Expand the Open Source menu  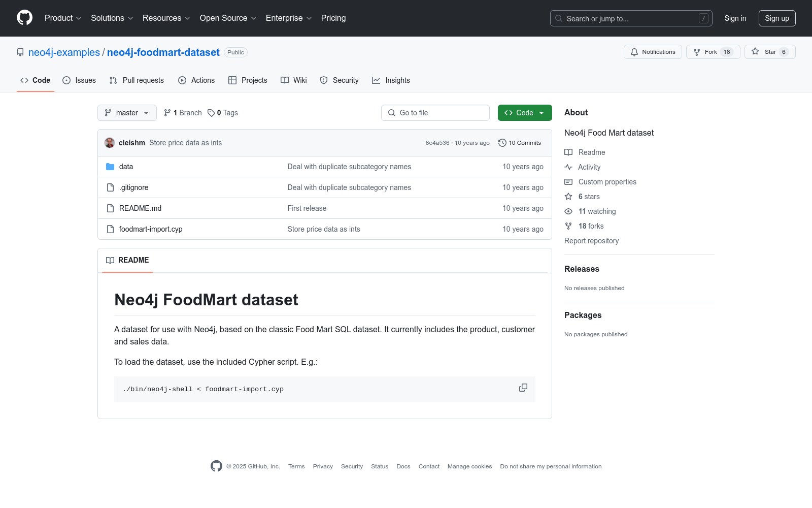point(228,18)
